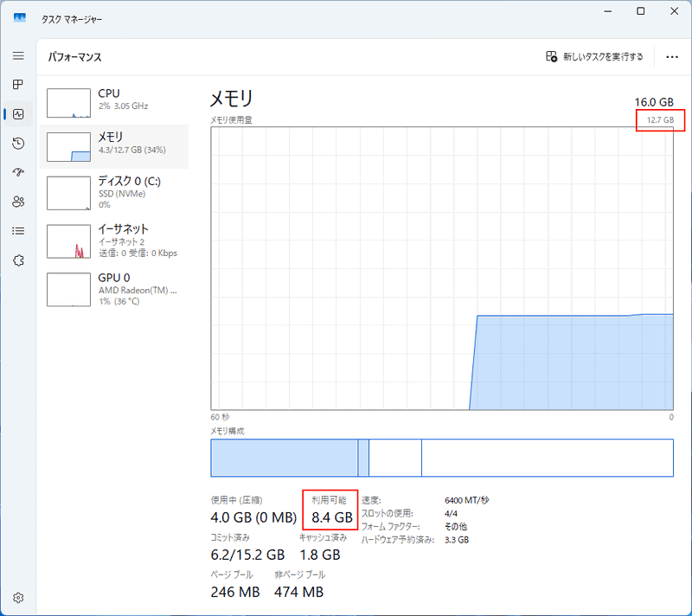Select the GPU 0 performance tab
Screen dimensions: 692x616
pyautogui.click(x=112, y=289)
